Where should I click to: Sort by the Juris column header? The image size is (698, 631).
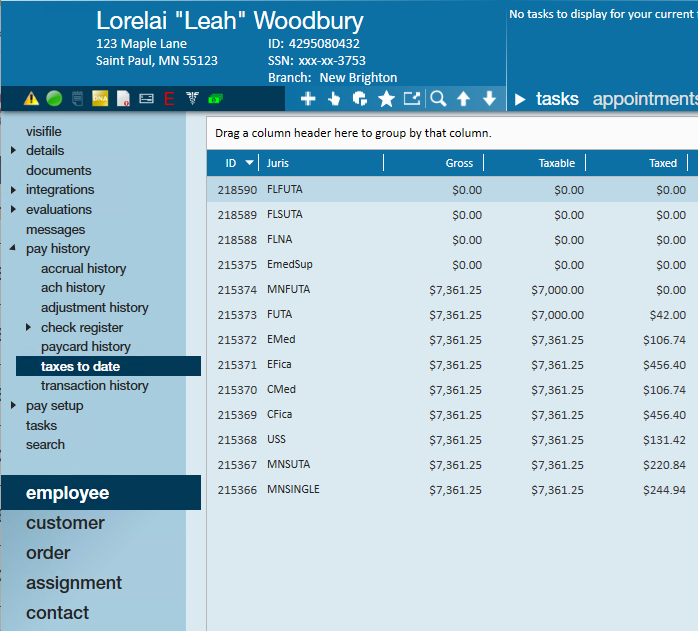[321, 163]
